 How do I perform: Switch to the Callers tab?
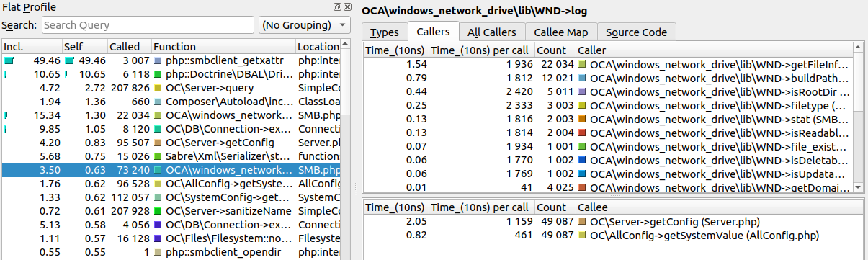coord(433,31)
